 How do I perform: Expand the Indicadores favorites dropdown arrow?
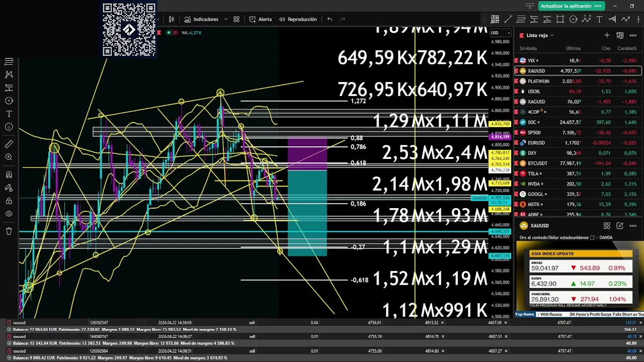[x=225, y=19]
